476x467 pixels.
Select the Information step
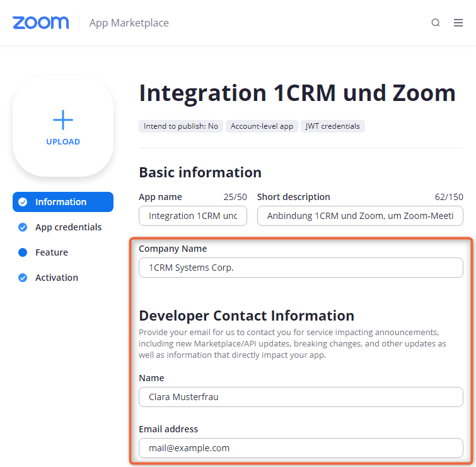tap(63, 202)
